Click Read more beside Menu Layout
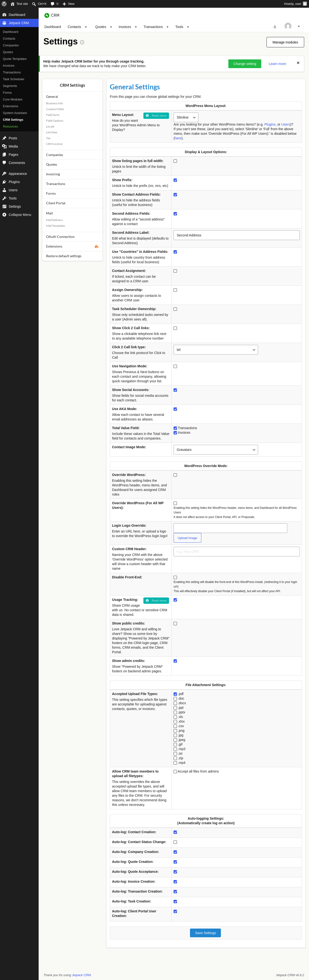 point(156,116)
